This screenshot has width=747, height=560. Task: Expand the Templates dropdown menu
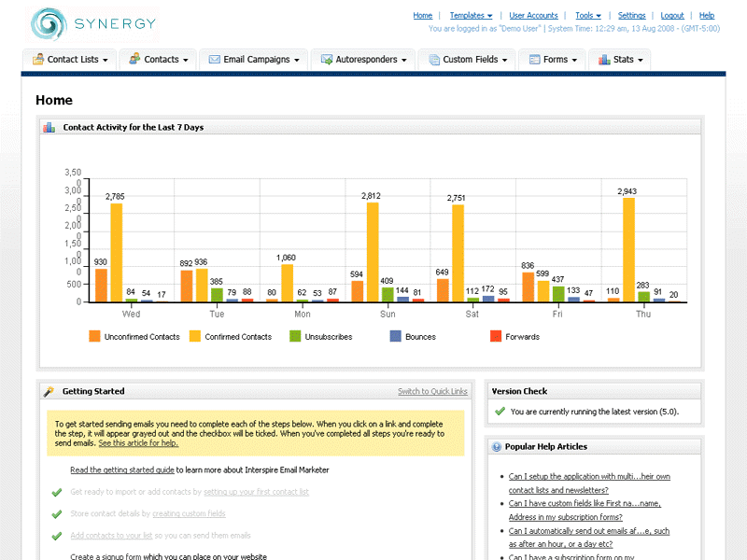point(471,16)
